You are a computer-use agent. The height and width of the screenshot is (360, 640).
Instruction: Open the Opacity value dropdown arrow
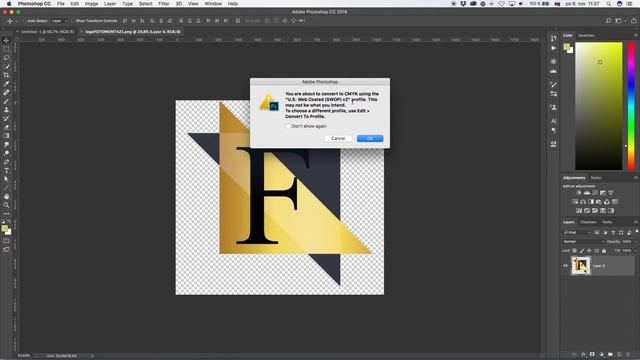point(636,242)
